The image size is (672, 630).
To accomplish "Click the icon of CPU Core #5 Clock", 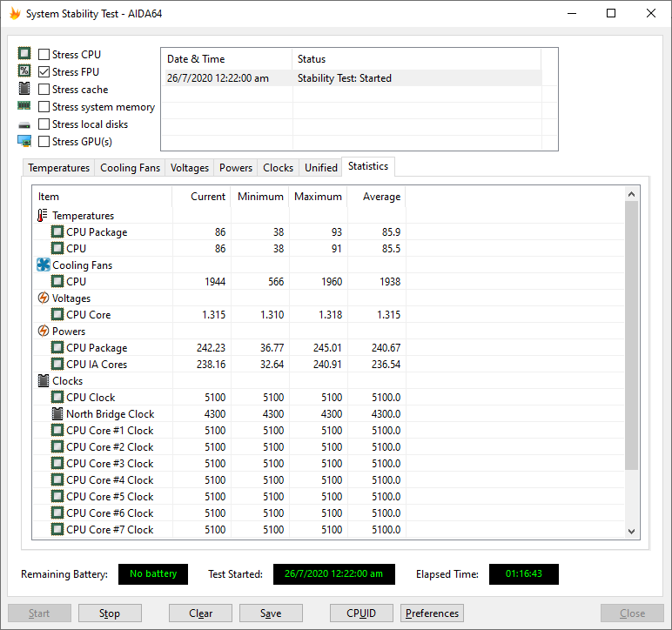I will tap(57, 496).
